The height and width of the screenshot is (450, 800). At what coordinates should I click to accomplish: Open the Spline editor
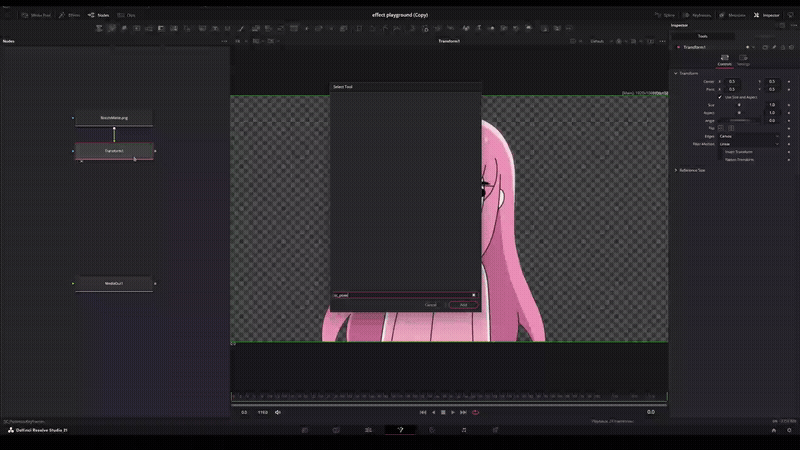665,15
